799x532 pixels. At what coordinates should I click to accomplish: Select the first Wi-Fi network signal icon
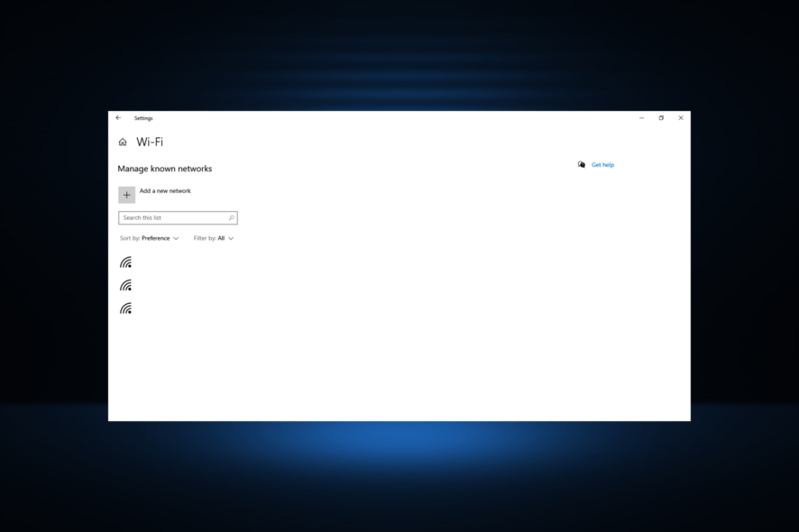tap(125, 261)
